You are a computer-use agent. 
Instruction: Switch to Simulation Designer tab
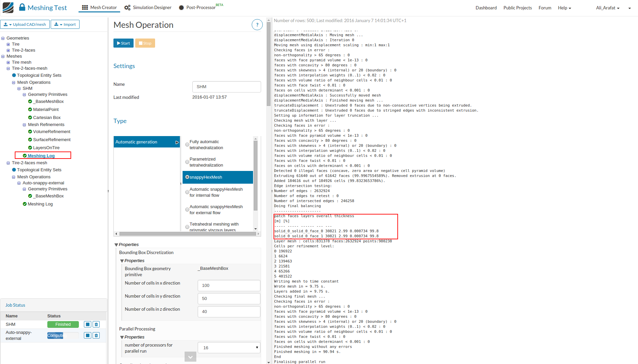(148, 7)
